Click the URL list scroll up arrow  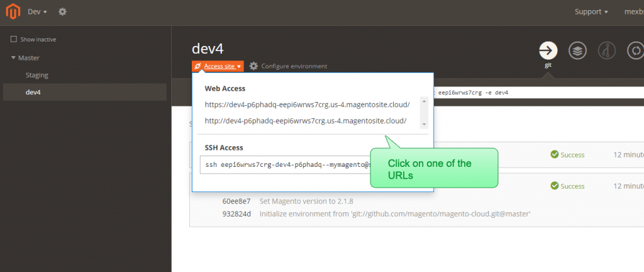(x=424, y=101)
